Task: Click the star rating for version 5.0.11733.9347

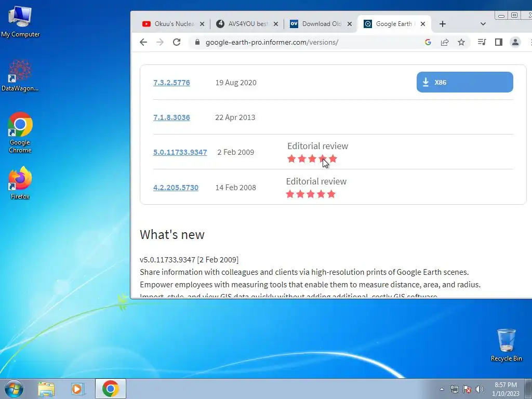Action: tap(312, 158)
